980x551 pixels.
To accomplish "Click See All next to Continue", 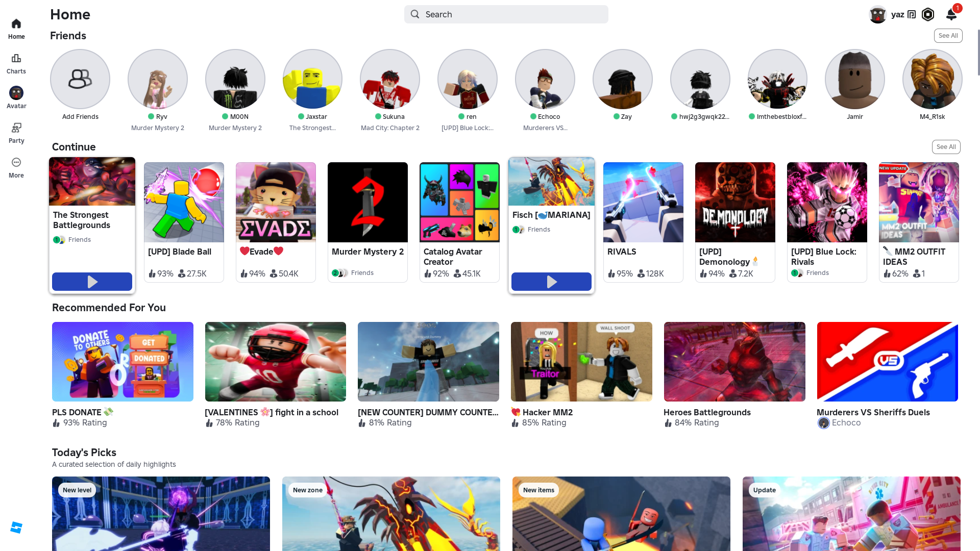I will pos(946,147).
